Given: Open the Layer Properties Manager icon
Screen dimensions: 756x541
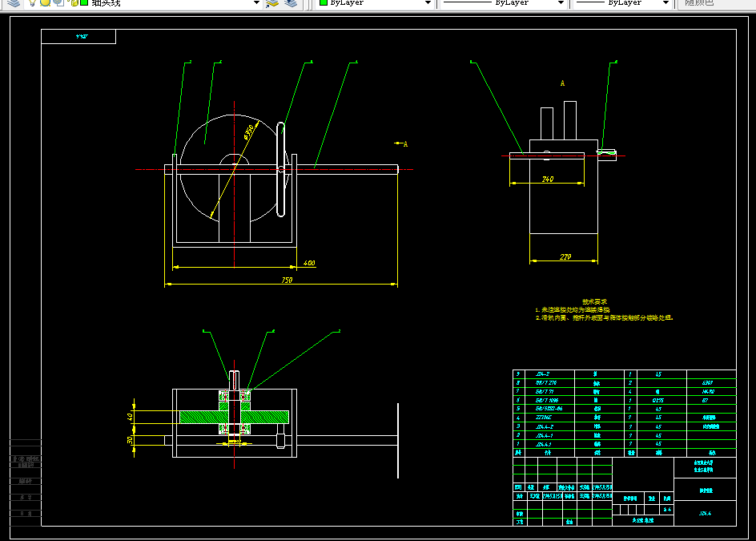Looking at the screenshot, I should tap(14, 3).
